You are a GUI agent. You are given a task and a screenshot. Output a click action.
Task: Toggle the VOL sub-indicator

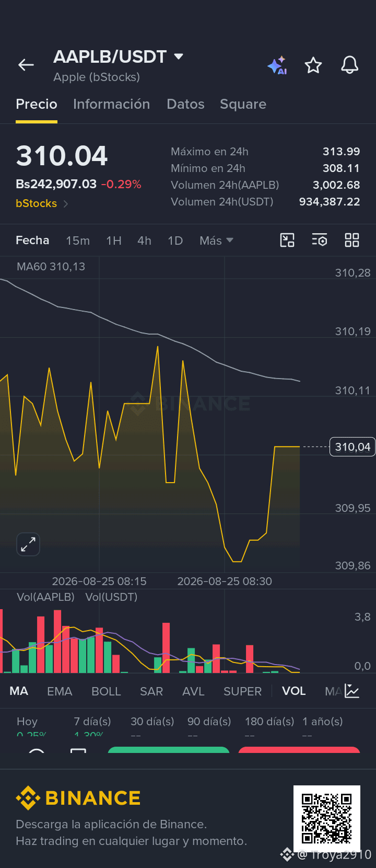(x=293, y=691)
